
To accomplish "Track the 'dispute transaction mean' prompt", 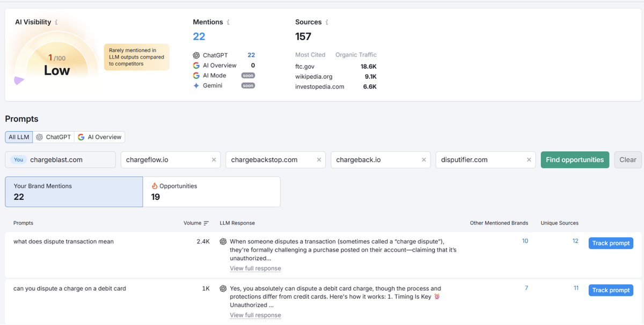I will click(x=611, y=243).
